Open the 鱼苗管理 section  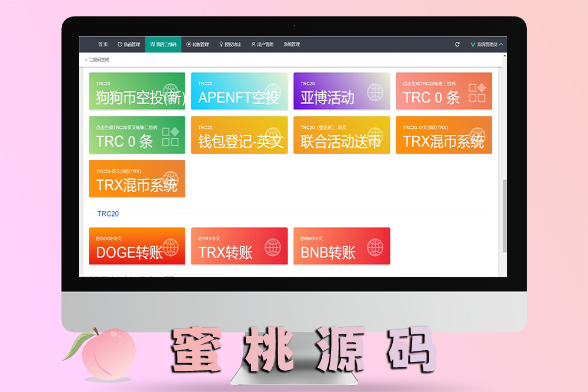(129, 44)
